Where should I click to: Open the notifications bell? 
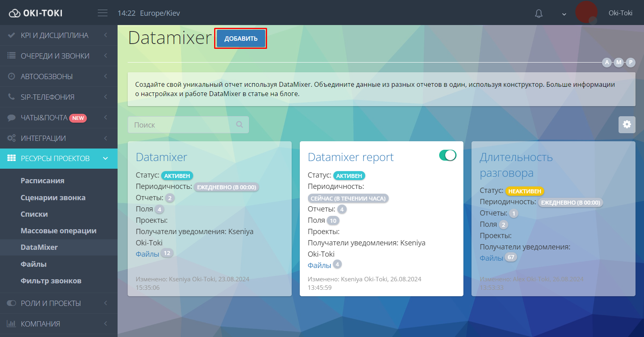tap(539, 13)
